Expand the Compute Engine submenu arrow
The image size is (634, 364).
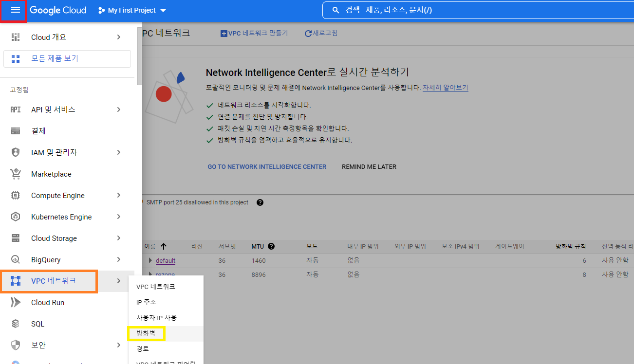click(x=119, y=195)
